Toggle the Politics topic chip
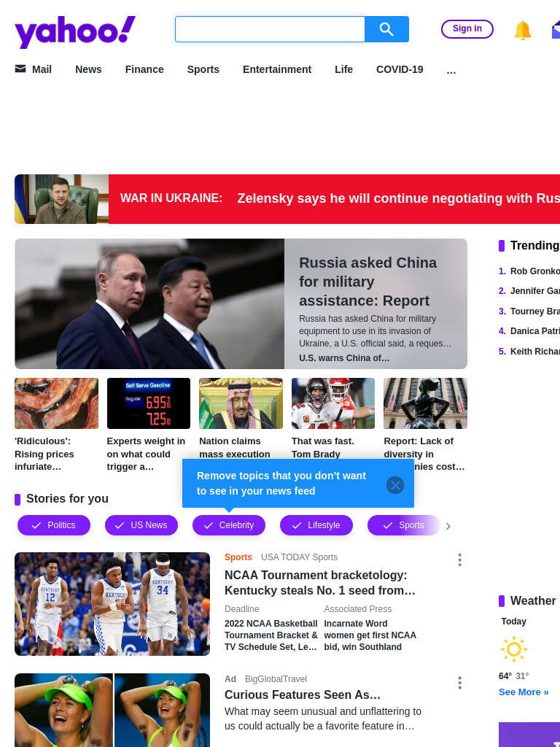 coord(54,525)
